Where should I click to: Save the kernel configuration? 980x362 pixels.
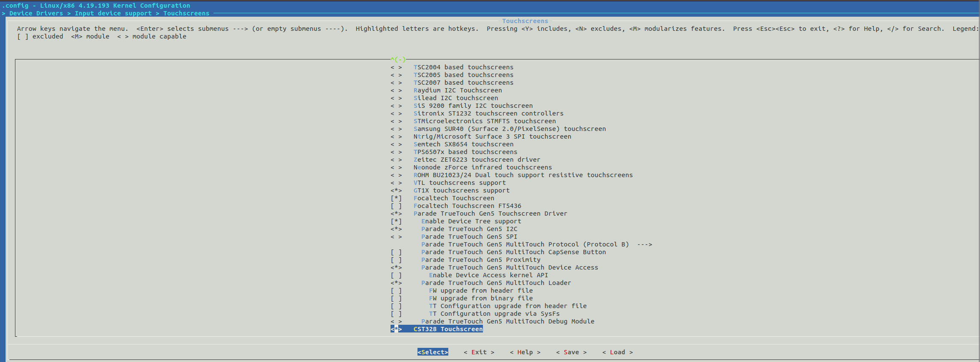[x=571, y=352]
